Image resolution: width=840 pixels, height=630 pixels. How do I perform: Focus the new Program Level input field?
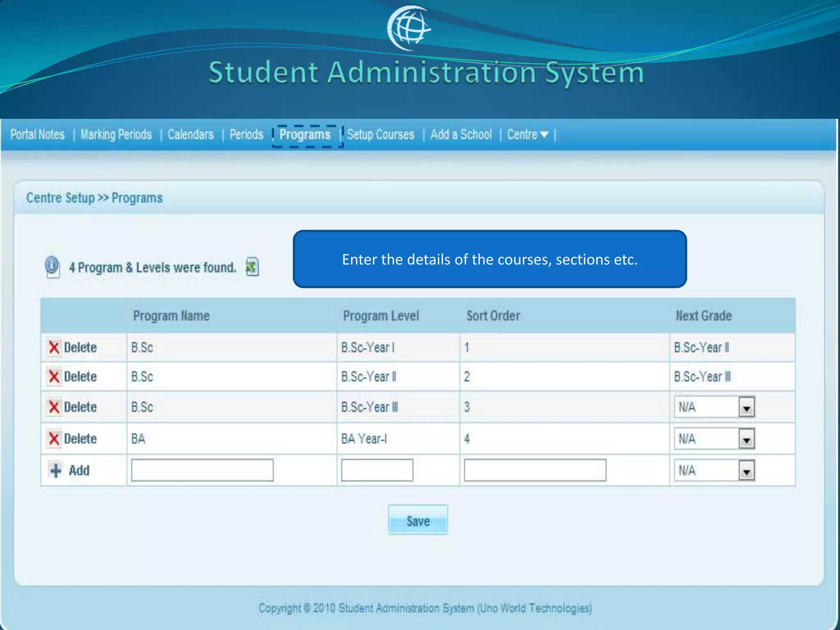coord(377,470)
